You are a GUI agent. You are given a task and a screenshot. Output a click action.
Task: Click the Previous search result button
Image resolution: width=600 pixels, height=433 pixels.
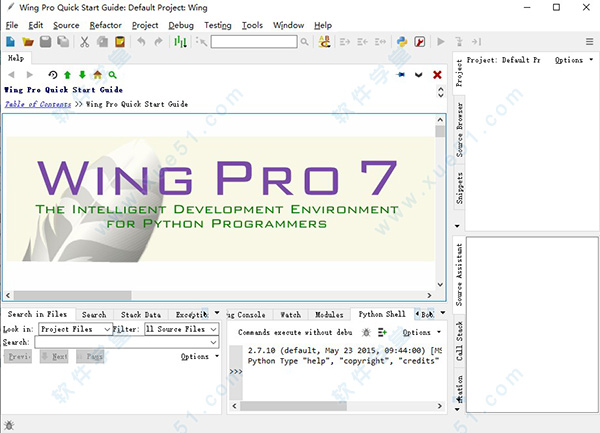click(18, 356)
